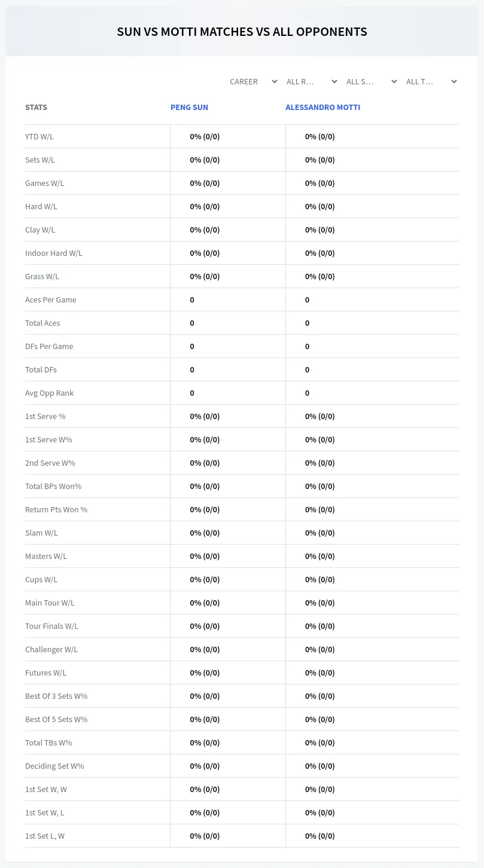Click the 1st Set L, W label
The width and height of the screenshot is (484, 868).
point(45,836)
